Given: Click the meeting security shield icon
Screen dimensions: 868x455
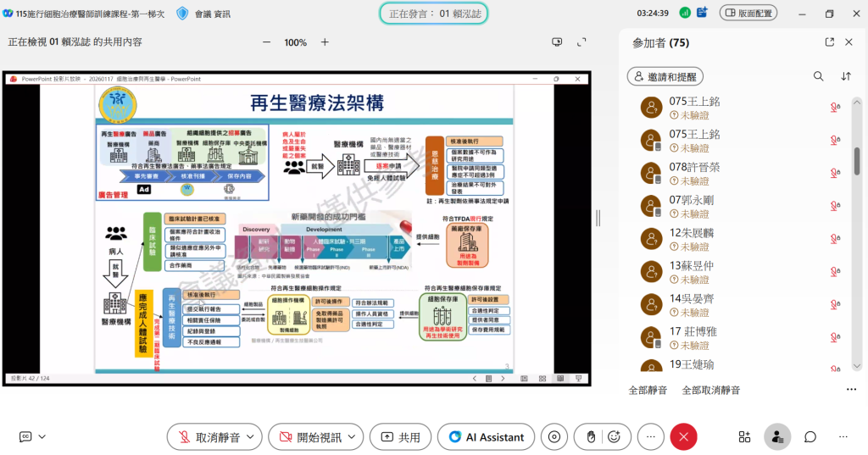Looking at the screenshot, I should click(x=182, y=14).
